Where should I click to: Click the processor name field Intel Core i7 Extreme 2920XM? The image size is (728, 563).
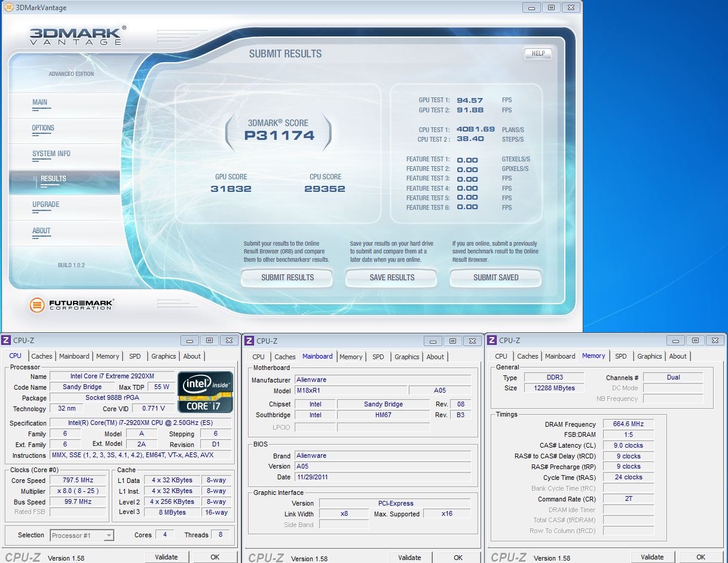112,377
